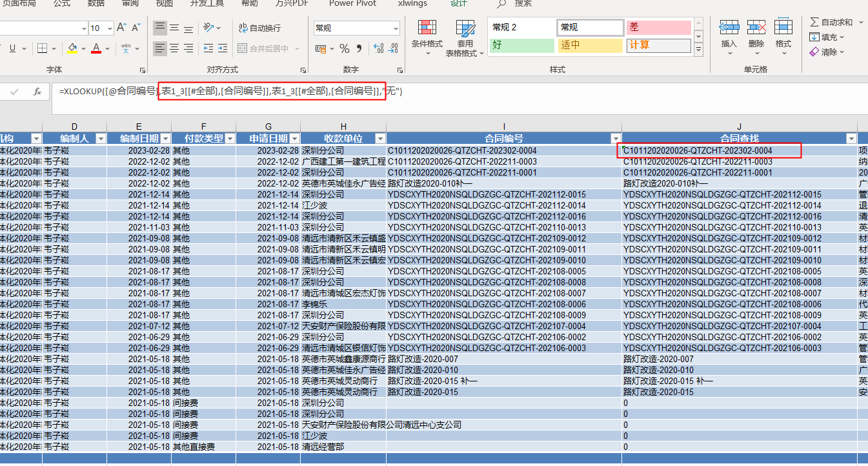The width and height of the screenshot is (868, 466).
Task: Increase decimal places
Action: pos(378,48)
